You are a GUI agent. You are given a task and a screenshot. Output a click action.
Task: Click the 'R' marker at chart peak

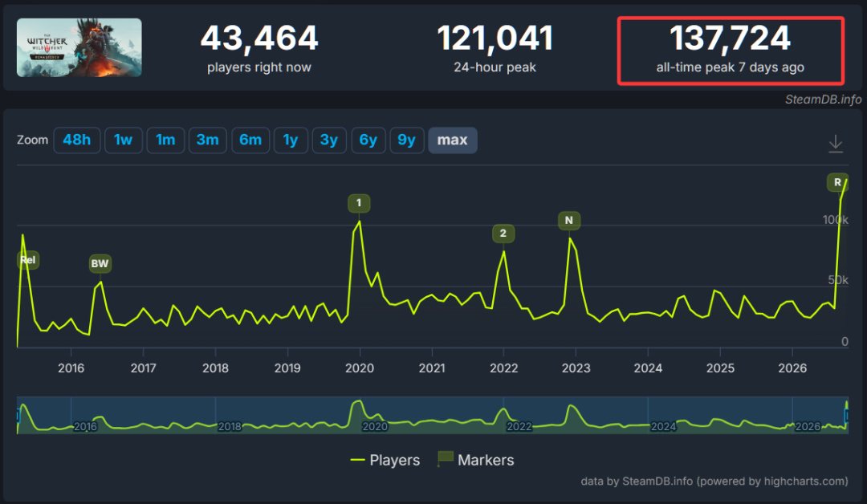coord(837,182)
